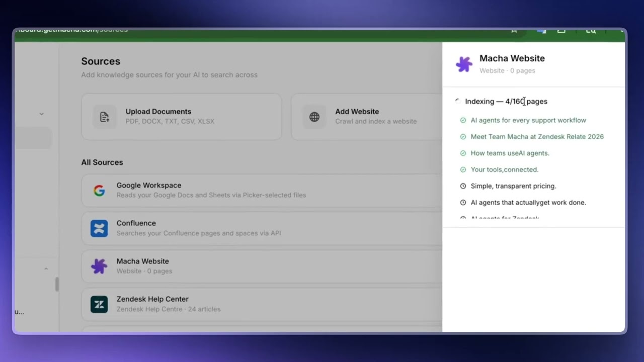The width and height of the screenshot is (644, 362).
Task: Click clock icon beside 'AI agents that actuallyget work done.'
Action: pyautogui.click(x=463, y=203)
